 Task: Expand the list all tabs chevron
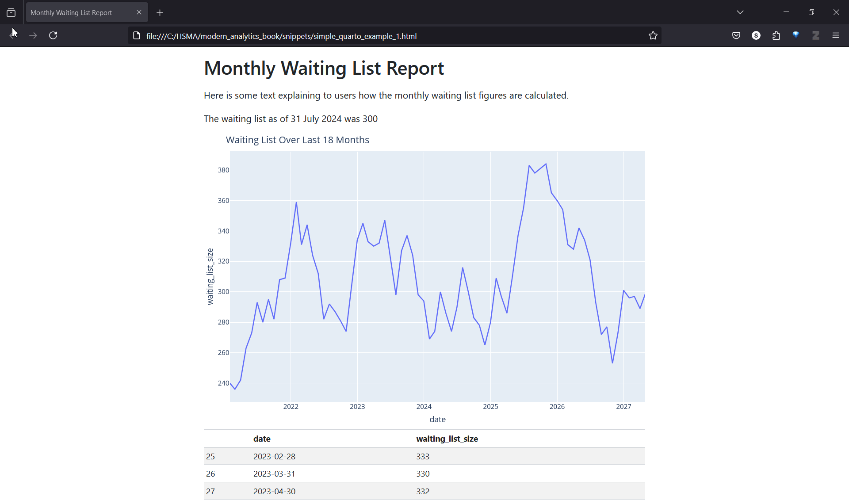coord(740,12)
